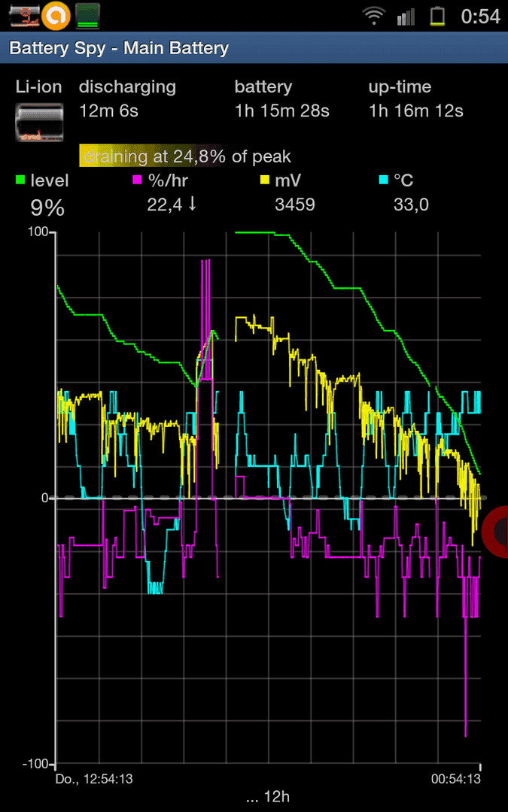
Task: Tap the 0:54 clock in status bar
Action: 480,16
